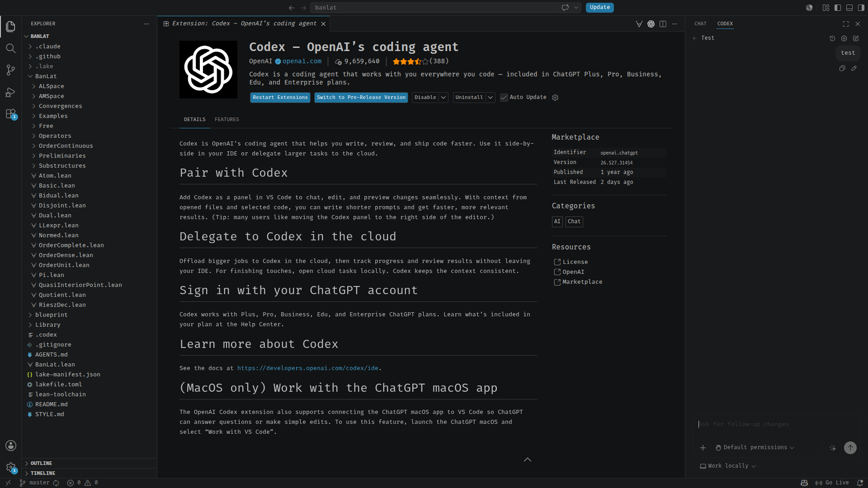Select the DETAILS tab

pos(194,120)
